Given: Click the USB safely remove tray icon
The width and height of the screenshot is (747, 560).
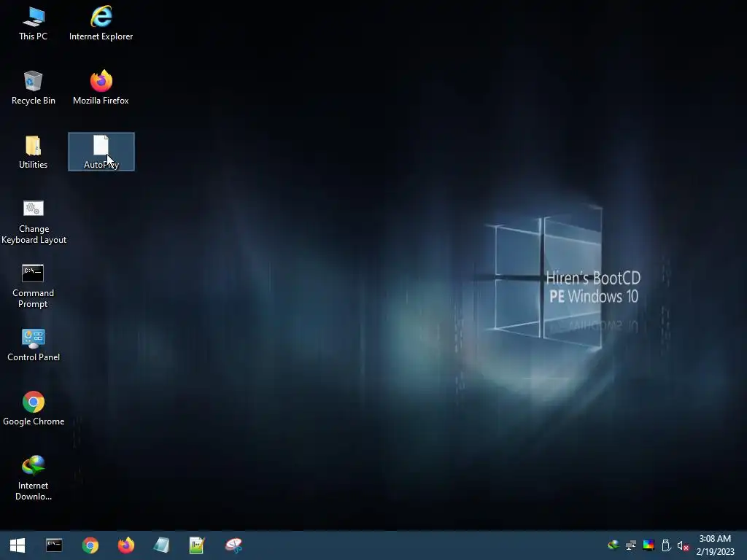Looking at the screenshot, I should 666,545.
